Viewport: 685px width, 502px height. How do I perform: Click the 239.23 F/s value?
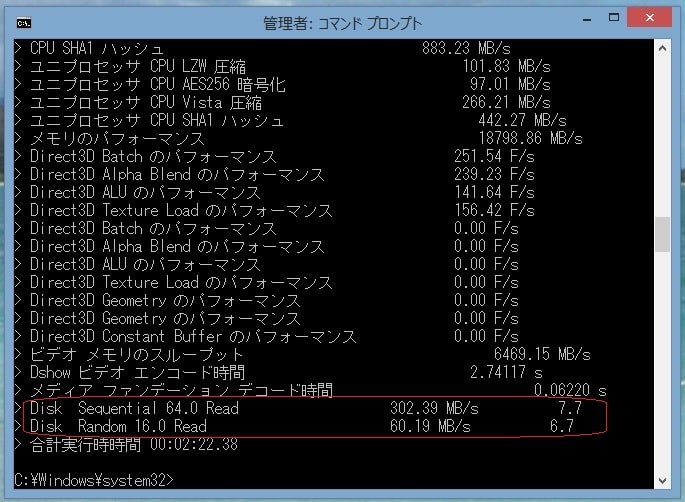pos(494,174)
